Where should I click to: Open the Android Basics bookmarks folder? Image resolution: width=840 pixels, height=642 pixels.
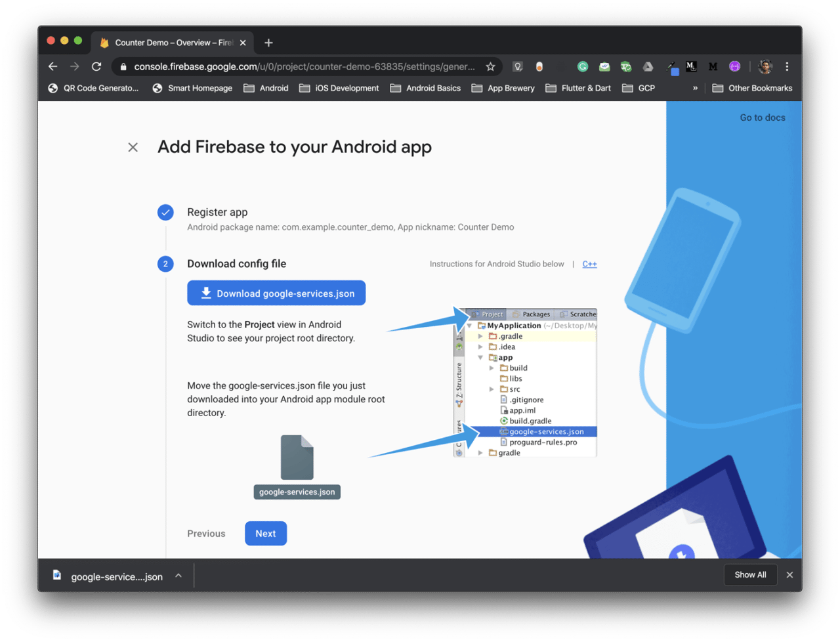pos(425,88)
